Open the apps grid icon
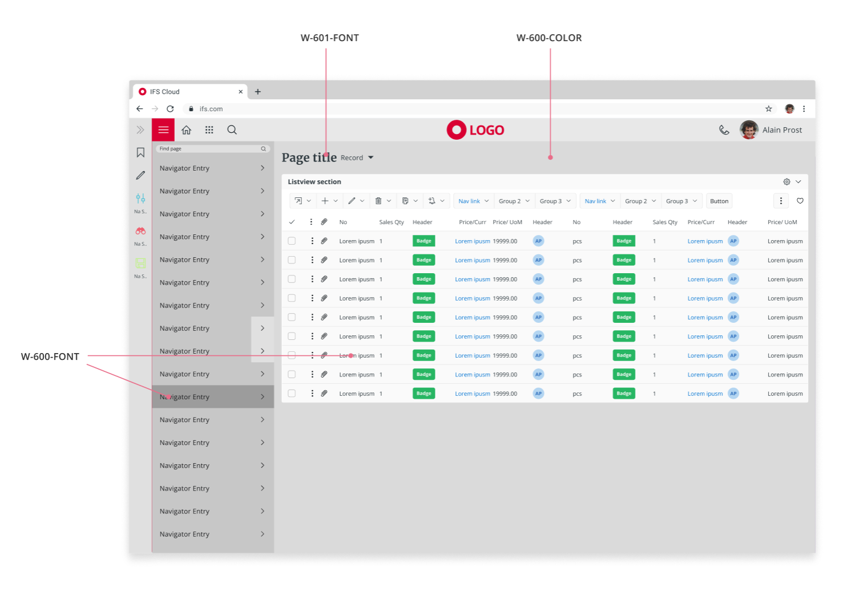Viewport: 868px width, 608px height. tap(209, 130)
